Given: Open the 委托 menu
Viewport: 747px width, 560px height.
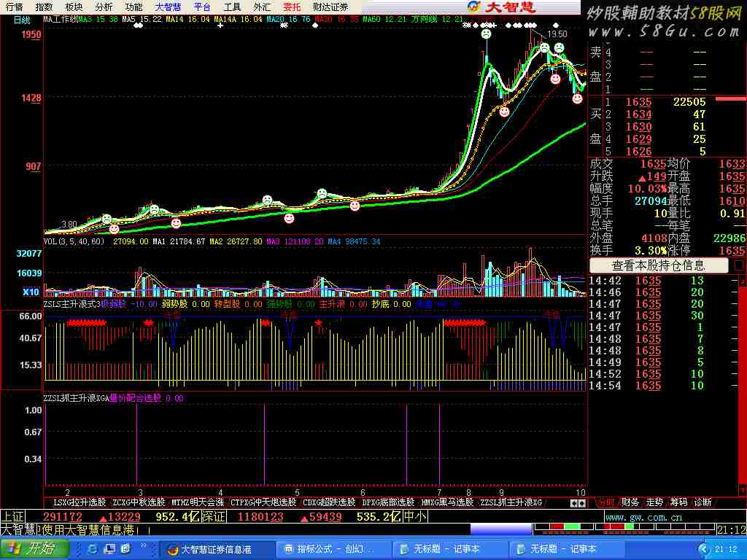Looking at the screenshot, I should (x=292, y=7).
